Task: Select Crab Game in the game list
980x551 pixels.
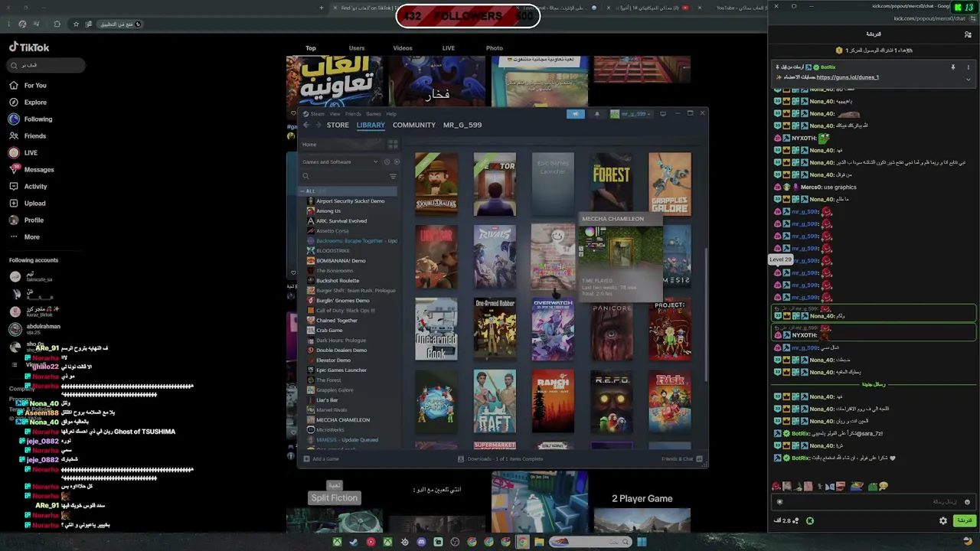Action: pyautogui.click(x=329, y=331)
